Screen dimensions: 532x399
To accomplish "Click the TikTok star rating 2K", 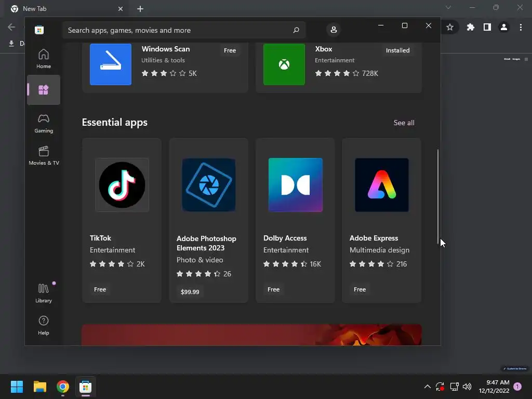I will pos(117,264).
